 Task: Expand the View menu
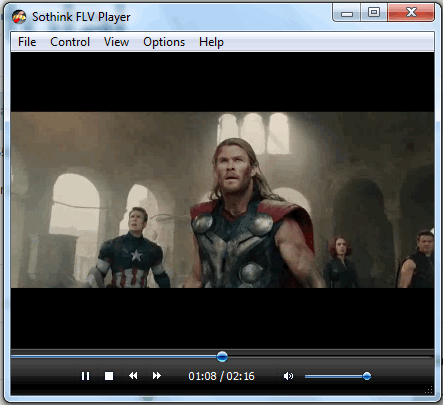(x=116, y=42)
